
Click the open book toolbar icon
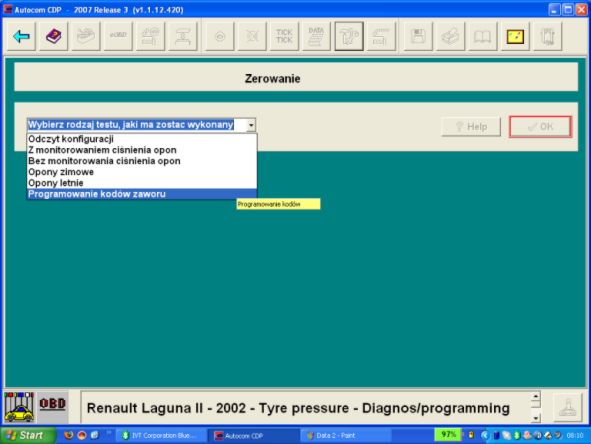tap(482, 37)
